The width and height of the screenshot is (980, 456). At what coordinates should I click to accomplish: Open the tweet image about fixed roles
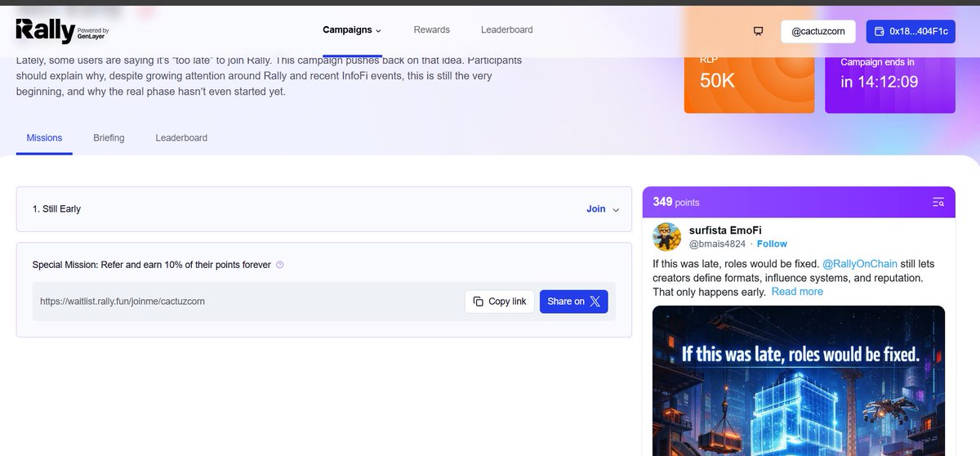799,381
